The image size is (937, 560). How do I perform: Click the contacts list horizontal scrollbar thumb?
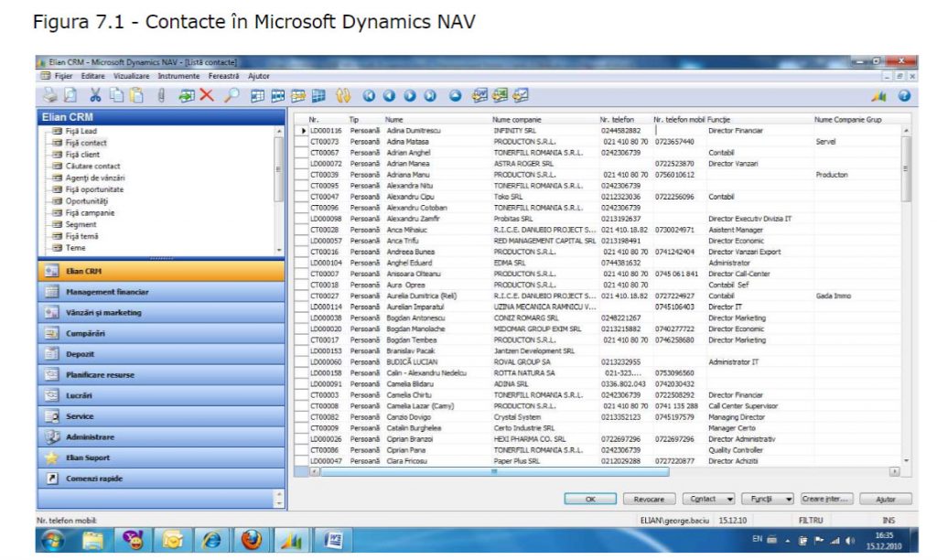[x=494, y=471]
